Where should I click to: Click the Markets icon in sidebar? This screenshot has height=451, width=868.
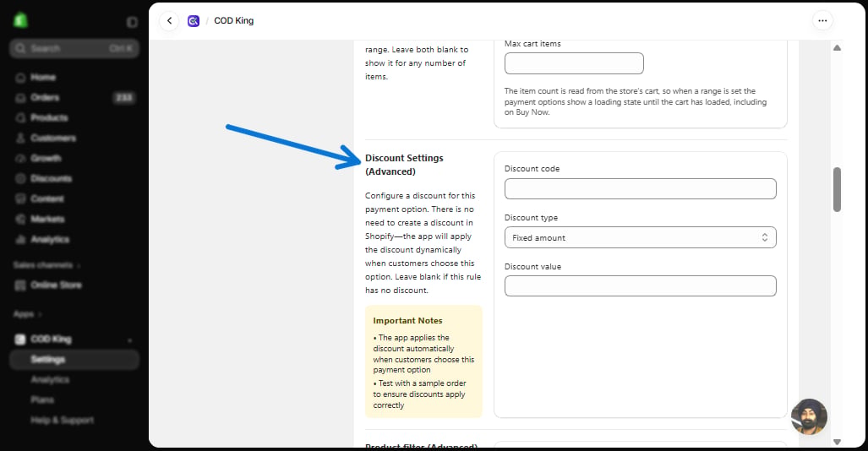pos(20,219)
